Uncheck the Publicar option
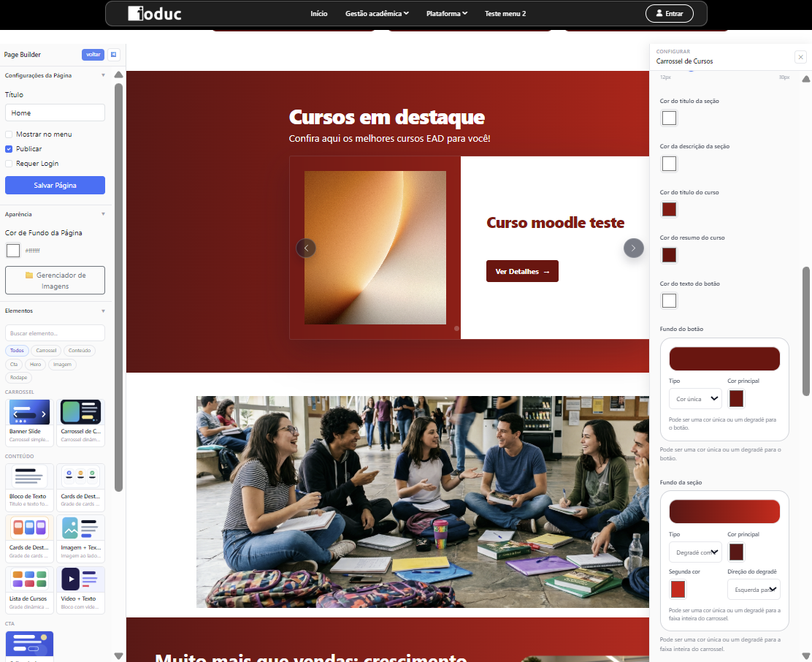 (8, 148)
